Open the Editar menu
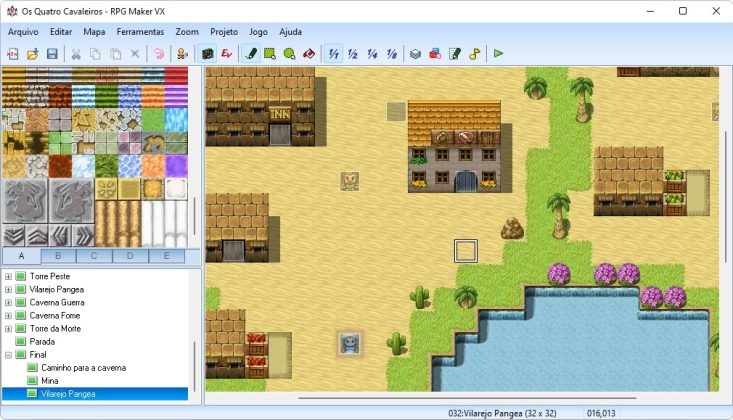 point(61,32)
